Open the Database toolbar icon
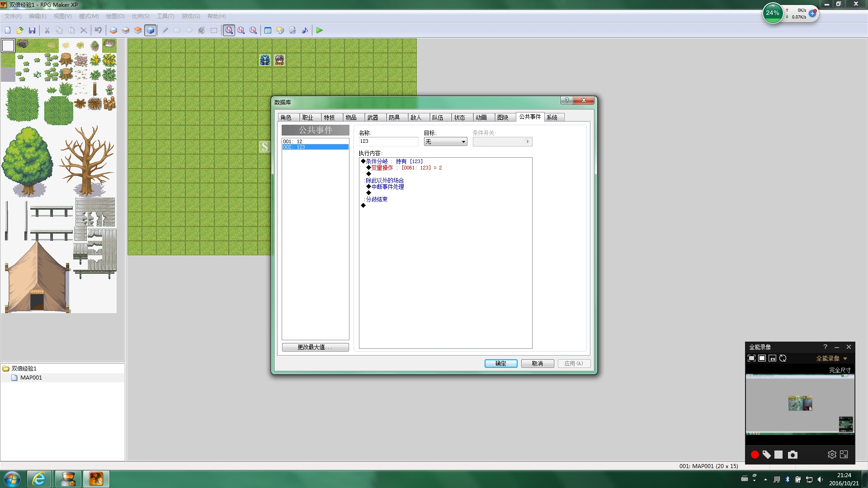Image resolution: width=868 pixels, height=488 pixels. click(x=268, y=30)
